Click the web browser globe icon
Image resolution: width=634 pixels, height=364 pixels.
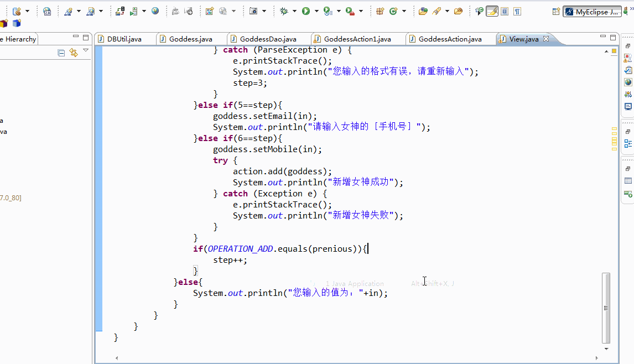(155, 11)
